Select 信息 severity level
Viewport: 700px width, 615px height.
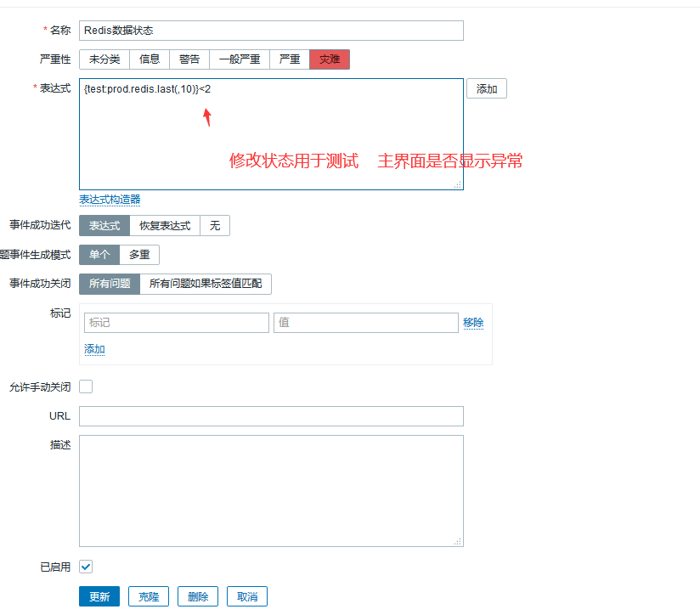(150, 59)
